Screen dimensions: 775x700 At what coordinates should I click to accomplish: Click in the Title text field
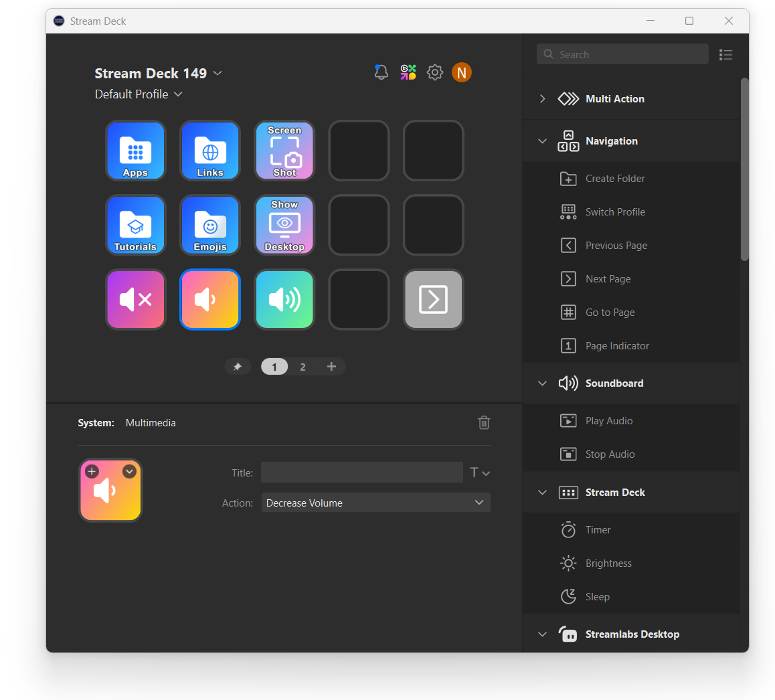362,472
